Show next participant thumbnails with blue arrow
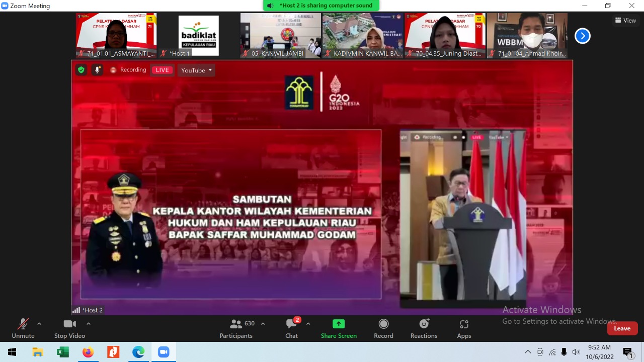644x362 pixels. [582, 36]
